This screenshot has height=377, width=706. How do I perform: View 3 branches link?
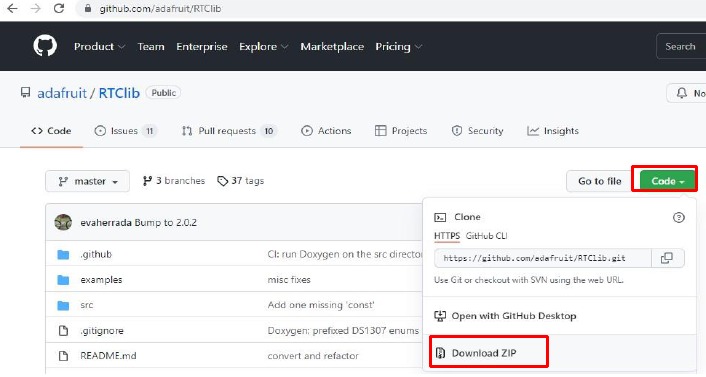(174, 181)
